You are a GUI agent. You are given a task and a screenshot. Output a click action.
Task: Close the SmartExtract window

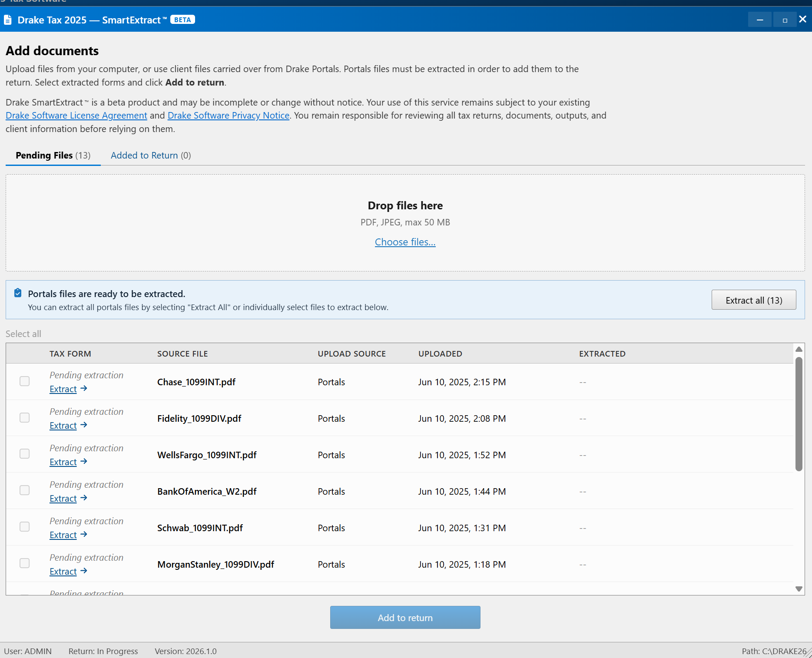point(803,20)
